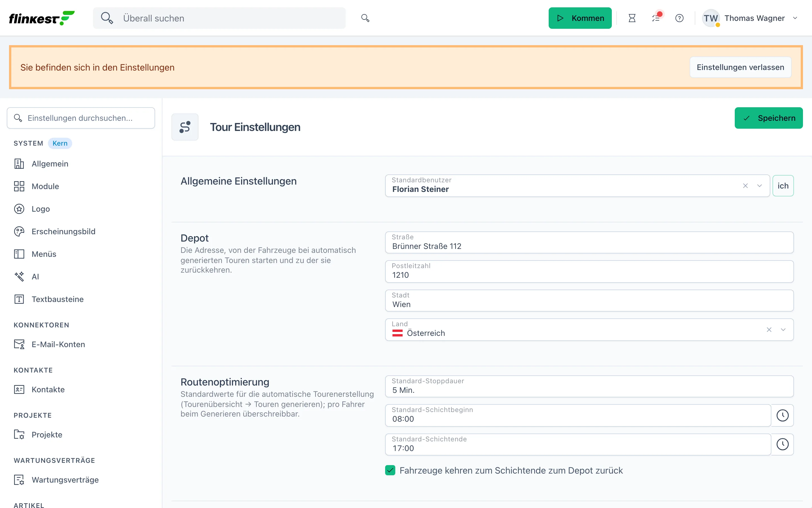
Task: Save with the Speichern button
Action: coord(768,118)
